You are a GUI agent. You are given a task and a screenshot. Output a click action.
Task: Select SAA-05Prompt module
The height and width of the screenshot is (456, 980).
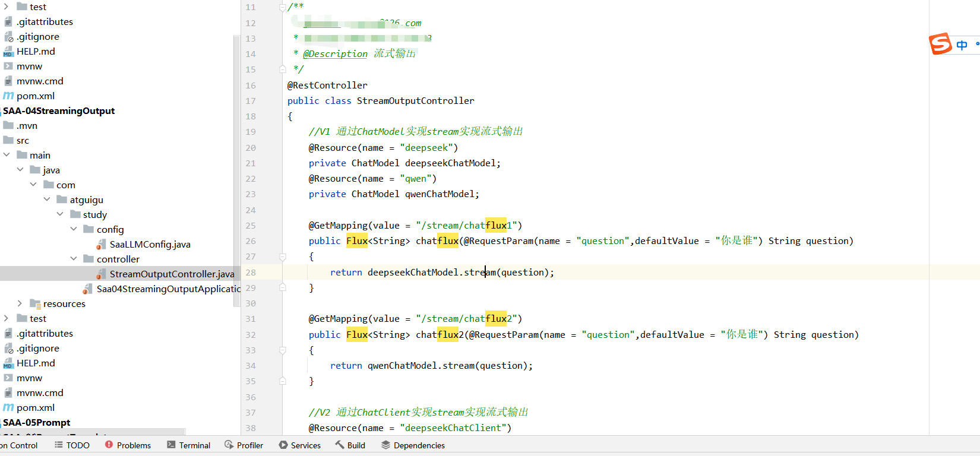coord(36,422)
